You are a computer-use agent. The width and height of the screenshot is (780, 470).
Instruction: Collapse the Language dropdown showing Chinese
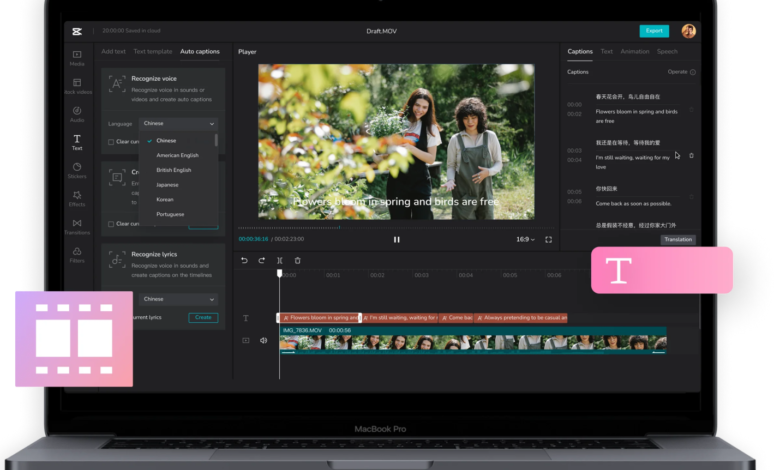coord(179,123)
